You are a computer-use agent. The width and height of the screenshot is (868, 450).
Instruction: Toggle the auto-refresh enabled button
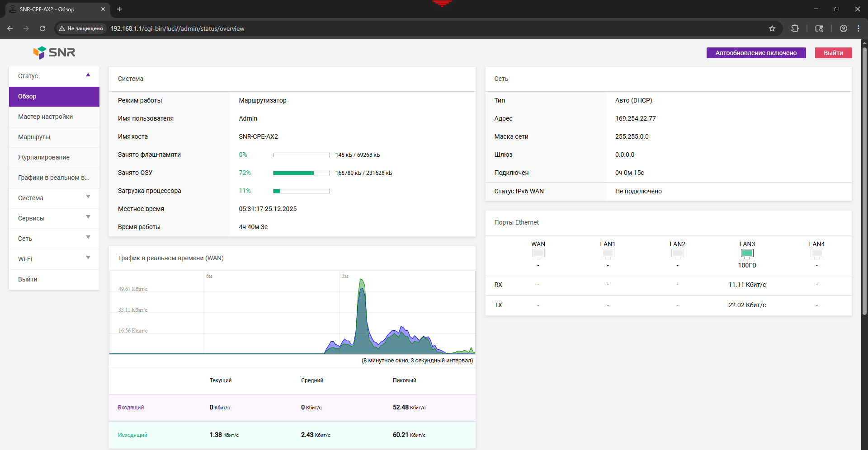756,53
